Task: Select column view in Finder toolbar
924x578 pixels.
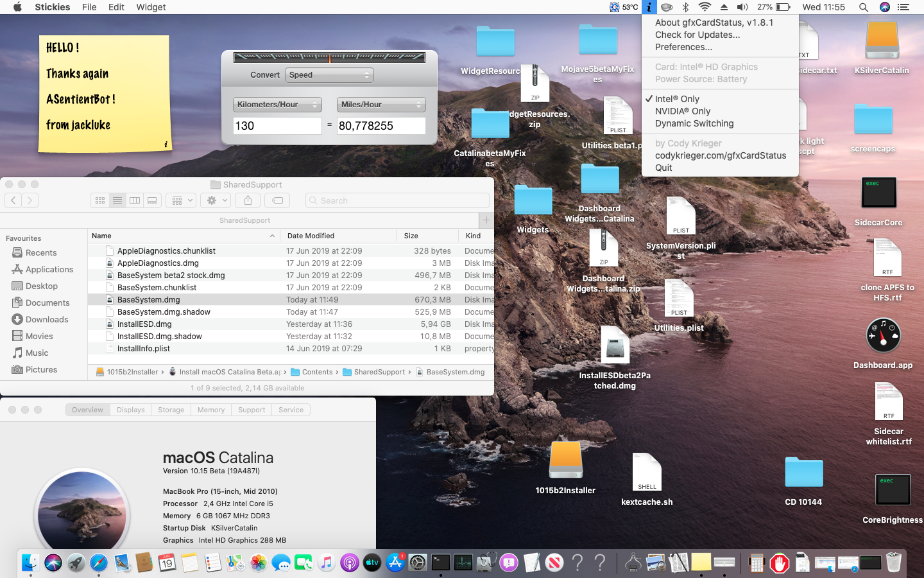Action: (x=135, y=200)
